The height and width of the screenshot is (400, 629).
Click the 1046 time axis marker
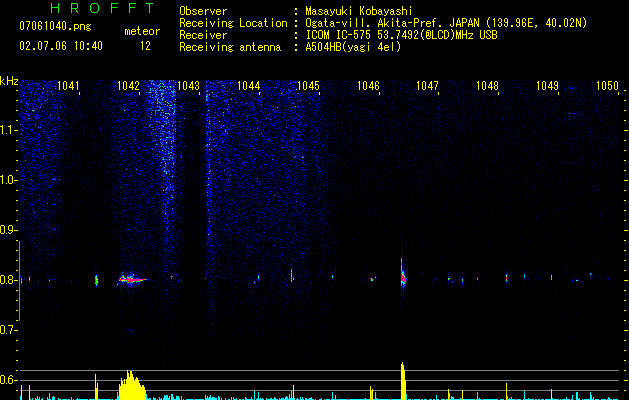pyautogui.click(x=368, y=85)
